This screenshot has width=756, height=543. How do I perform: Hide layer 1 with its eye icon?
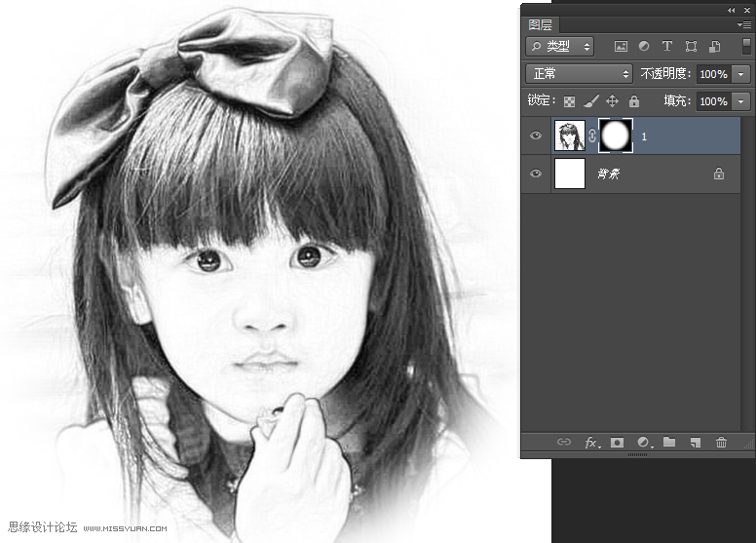(536, 136)
